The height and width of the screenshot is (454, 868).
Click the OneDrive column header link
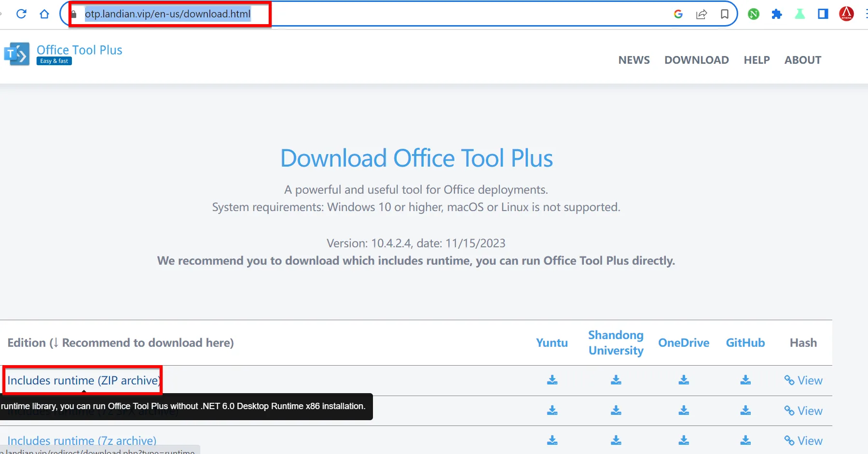pyautogui.click(x=684, y=342)
